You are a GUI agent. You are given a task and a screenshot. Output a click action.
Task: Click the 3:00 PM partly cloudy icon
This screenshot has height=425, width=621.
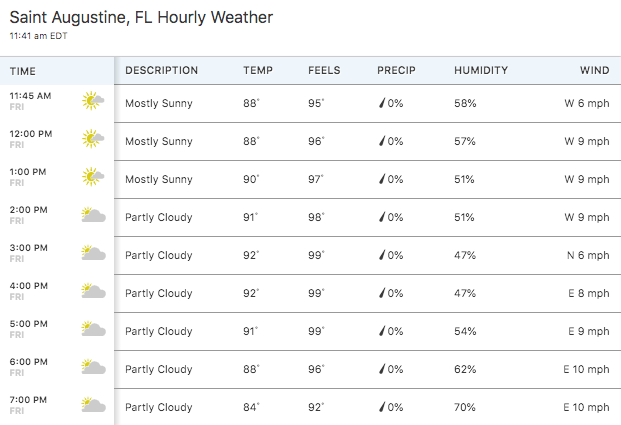(x=93, y=252)
